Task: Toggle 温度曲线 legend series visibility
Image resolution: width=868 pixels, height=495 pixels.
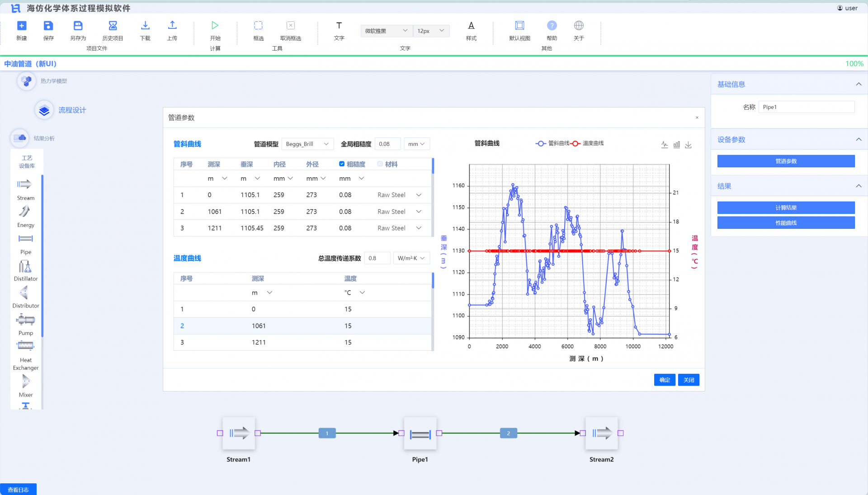Action: click(587, 143)
